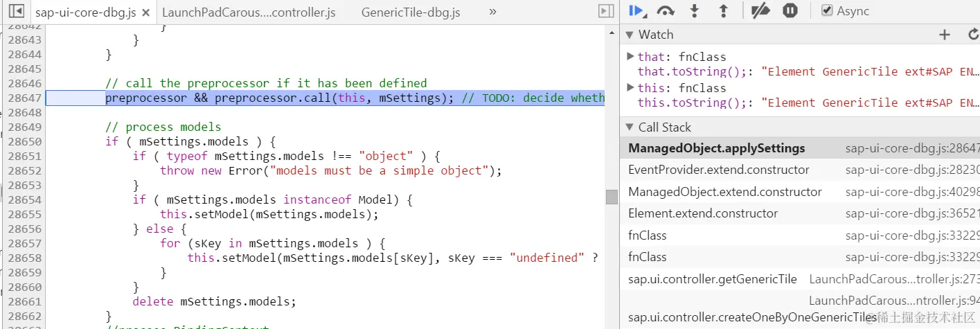
Task: Refresh watch expressions
Action: (972, 35)
